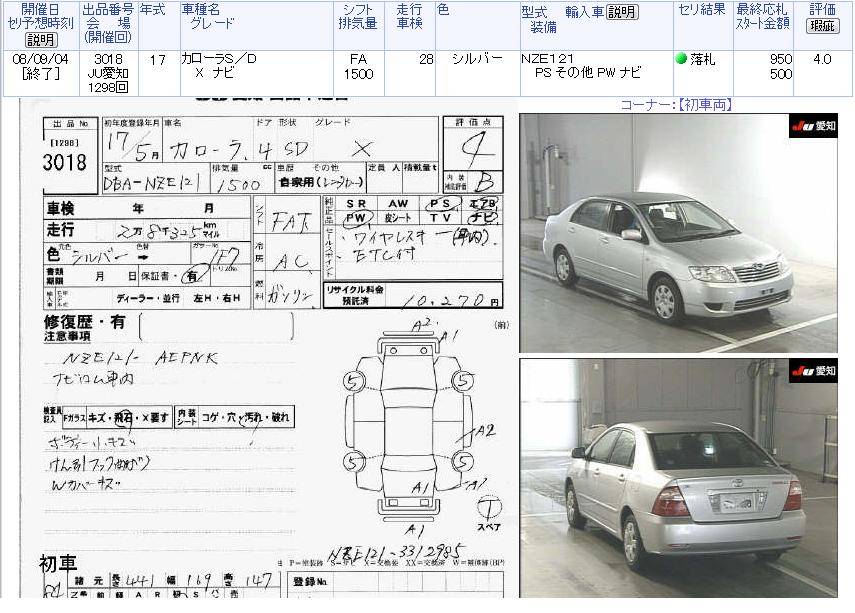Screen dimensions: 855x613
Task: Click the 最終応札 column header
Action: click(x=762, y=10)
